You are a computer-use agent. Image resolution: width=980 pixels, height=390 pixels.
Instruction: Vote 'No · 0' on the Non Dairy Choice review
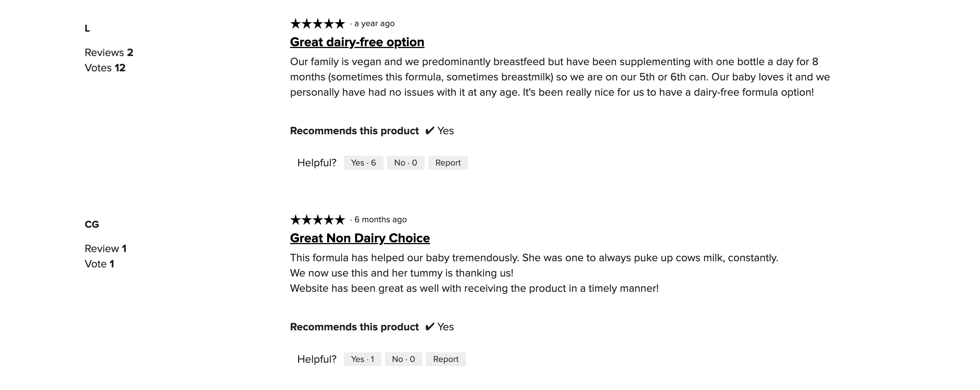click(x=403, y=359)
